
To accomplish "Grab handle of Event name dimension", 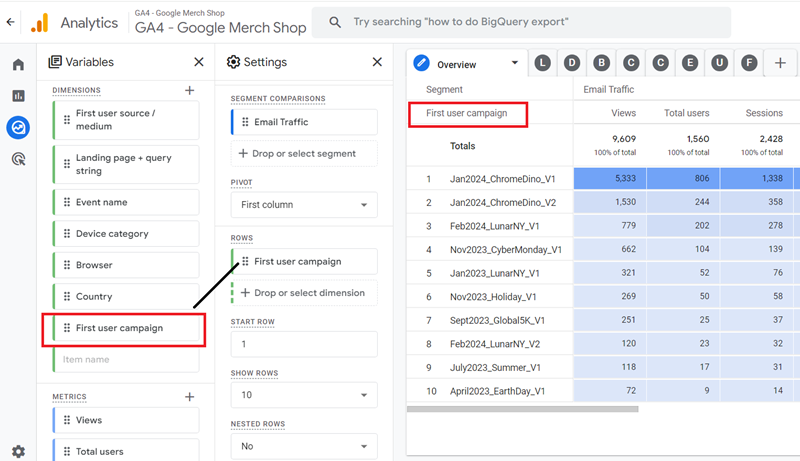I will pyautogui.click(x=67, y=202).
